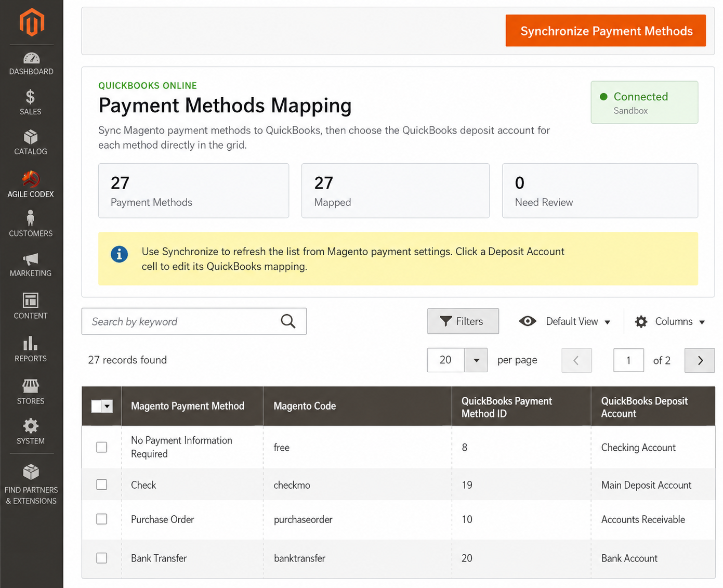Tick the checkbox for the Check row

(x=102, y=485)
